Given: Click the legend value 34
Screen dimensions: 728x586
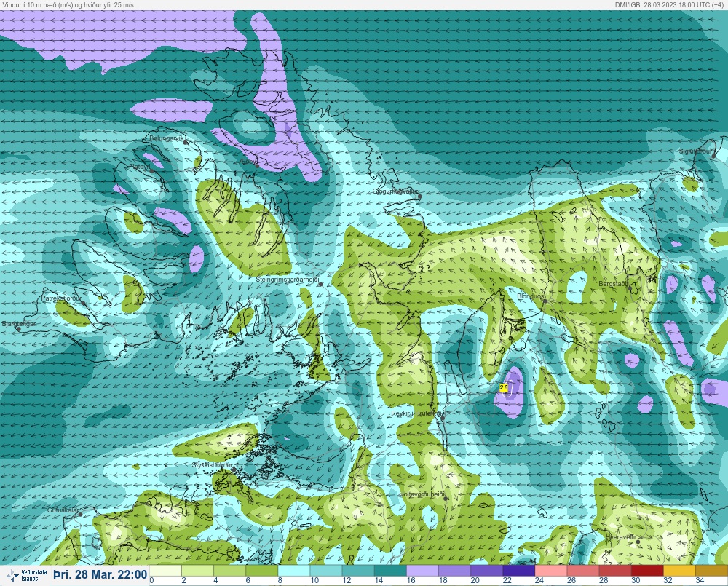Looking at the screenshot, I should coord(700,580).
